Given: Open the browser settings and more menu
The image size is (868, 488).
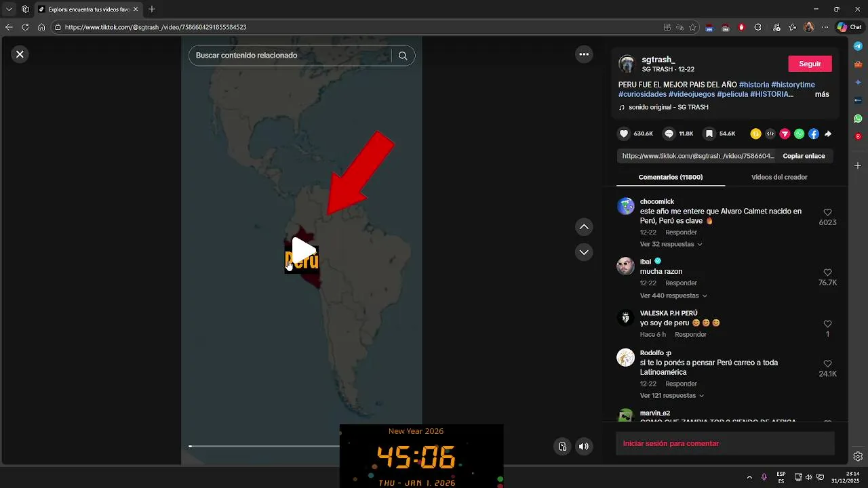Looking at the screenshot, I should click(825, 27).
